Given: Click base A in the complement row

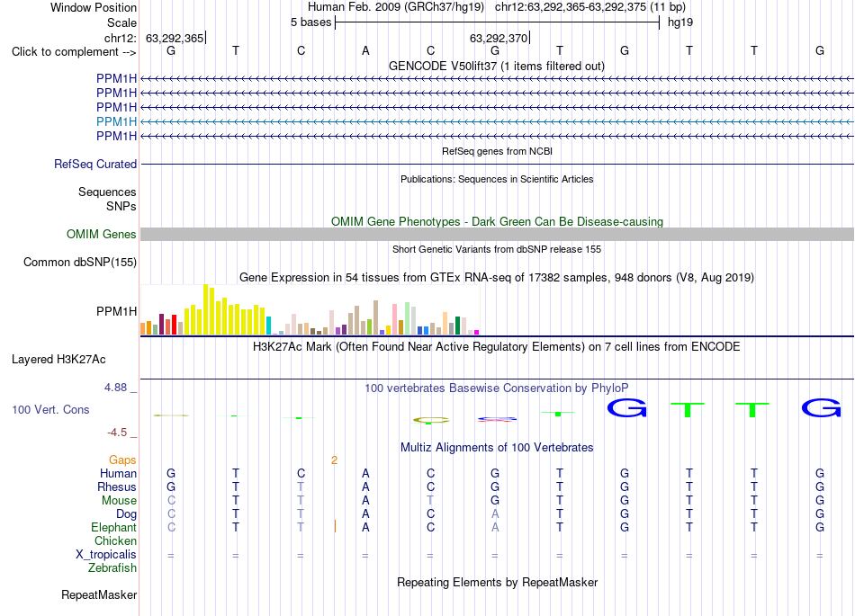Looking at the screenshot, I should [365, 50].
